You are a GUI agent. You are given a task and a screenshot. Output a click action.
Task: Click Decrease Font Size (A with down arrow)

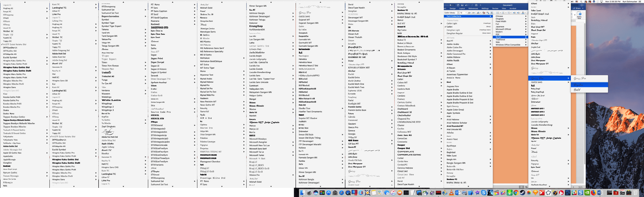tap(473, 13)
